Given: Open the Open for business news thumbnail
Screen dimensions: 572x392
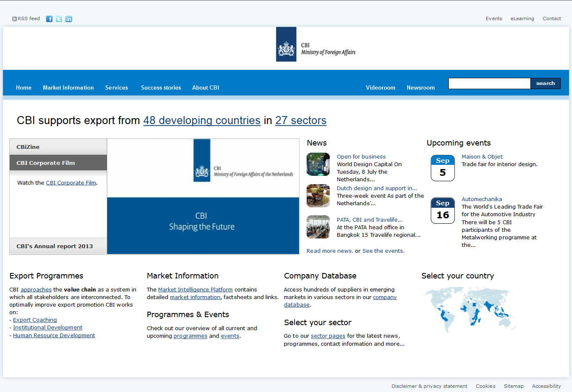Looking at the screenshot, I should [x=318, y=164].
